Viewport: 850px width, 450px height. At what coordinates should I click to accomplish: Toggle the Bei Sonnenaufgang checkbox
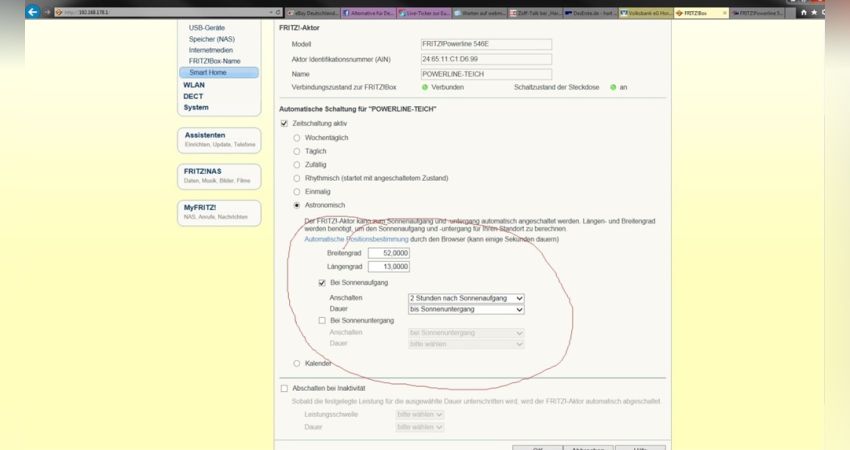[322, 283]
